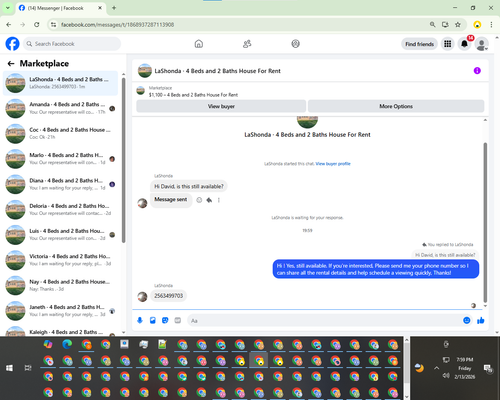Open Task View on taskbar
The height and width of the screenshot is (400, 500).
pos(28,368)
